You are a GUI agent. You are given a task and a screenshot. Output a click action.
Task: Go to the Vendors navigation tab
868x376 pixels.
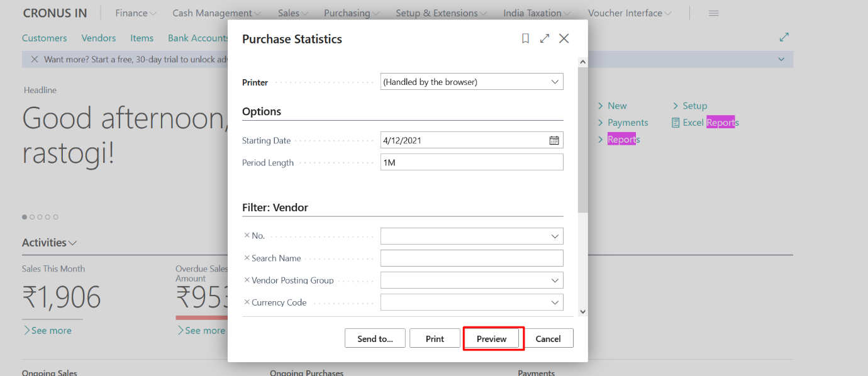pyautogui.click(x=98, y=38)
